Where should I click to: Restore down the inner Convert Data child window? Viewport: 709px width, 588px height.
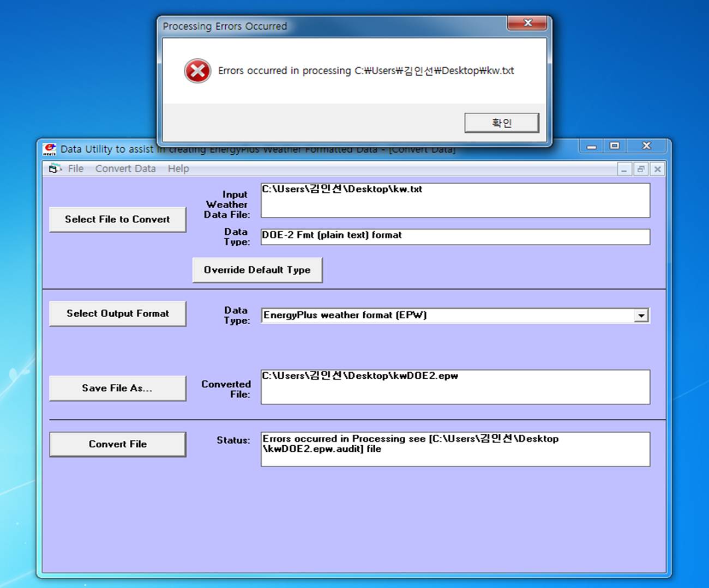coord(641,169)
